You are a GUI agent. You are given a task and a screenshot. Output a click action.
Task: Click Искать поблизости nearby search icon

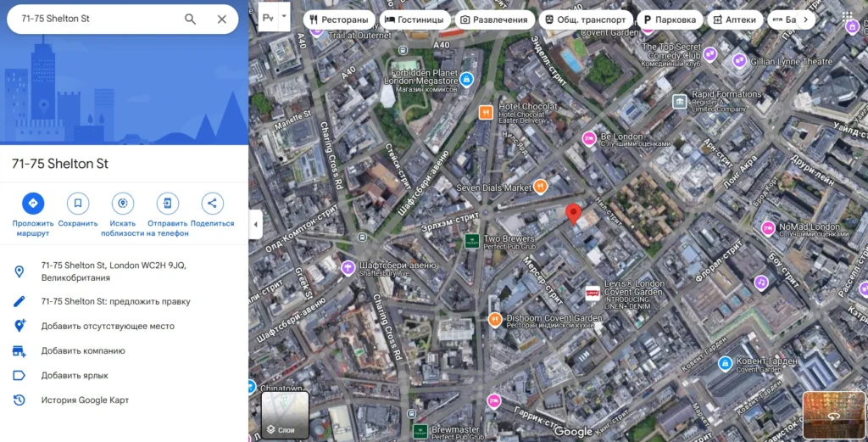point(123,204)
